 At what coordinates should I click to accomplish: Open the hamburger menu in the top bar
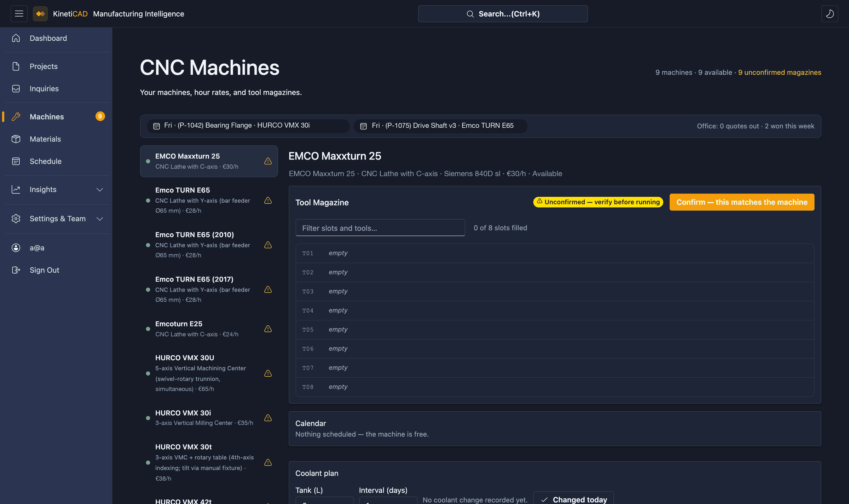pyautogui.click(x=19, y=14)
